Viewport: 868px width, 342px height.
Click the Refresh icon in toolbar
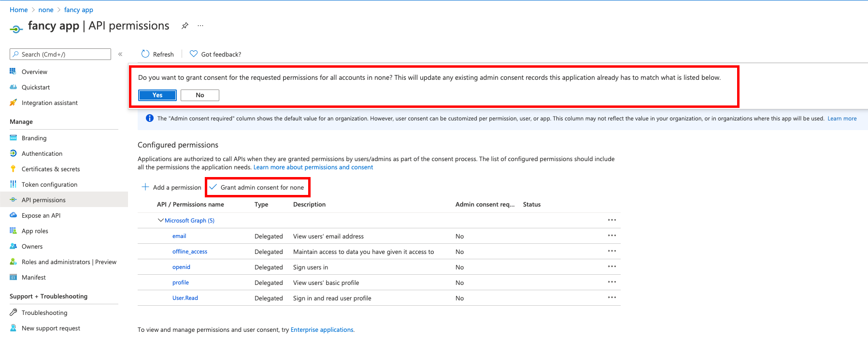145,54
